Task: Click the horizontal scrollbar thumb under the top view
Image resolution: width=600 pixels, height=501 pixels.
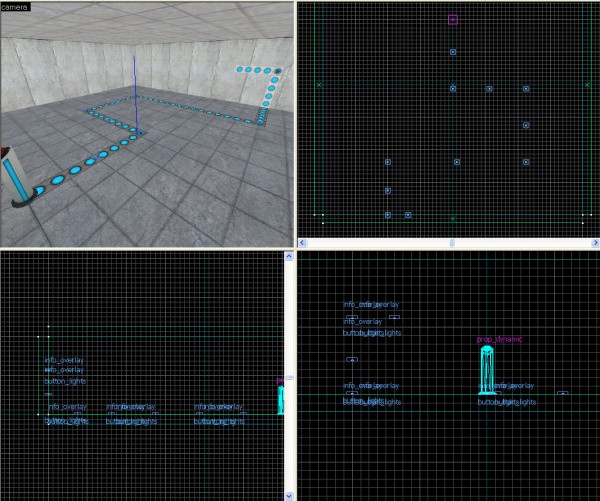Action: (452, 243)
